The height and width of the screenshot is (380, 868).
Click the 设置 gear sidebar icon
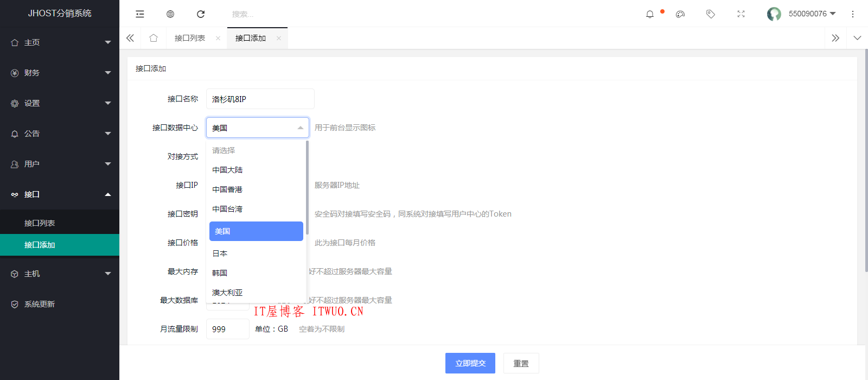click(15, 103)
